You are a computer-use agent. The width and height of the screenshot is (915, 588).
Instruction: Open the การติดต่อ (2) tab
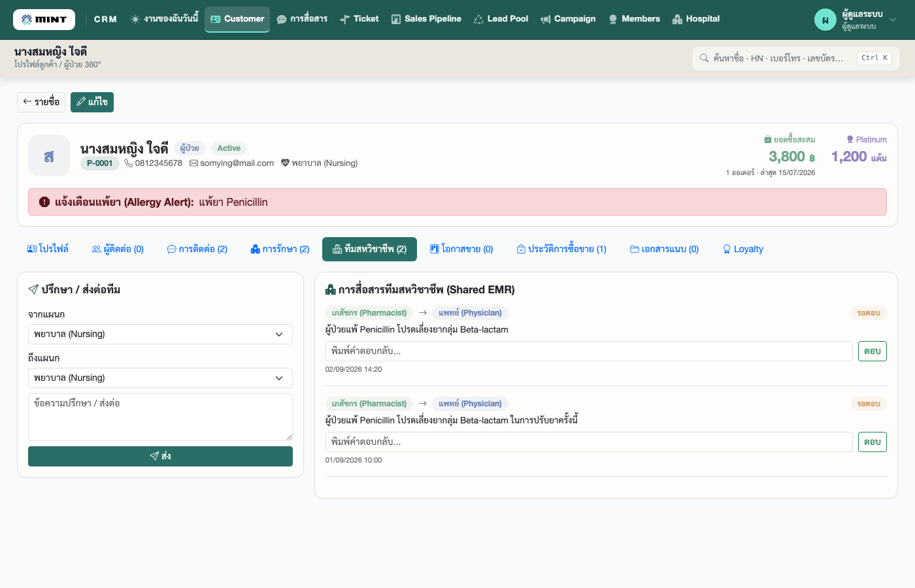click(197, 249)
